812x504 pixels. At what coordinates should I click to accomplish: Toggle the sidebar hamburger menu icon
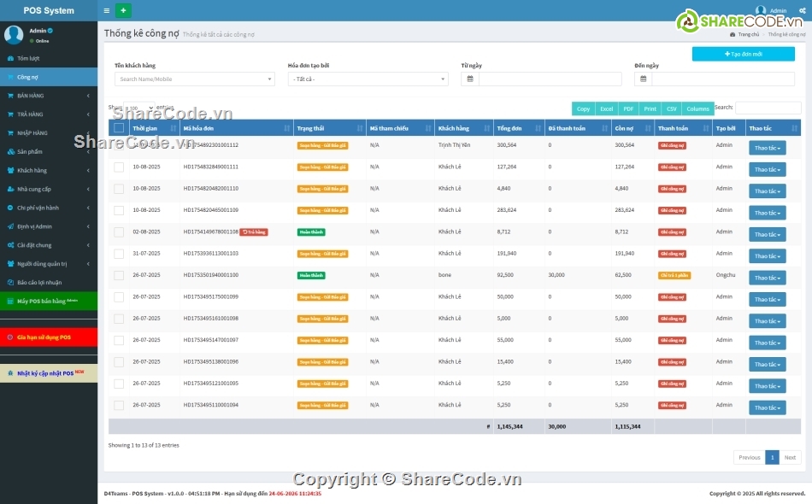[x=106, y=10]
